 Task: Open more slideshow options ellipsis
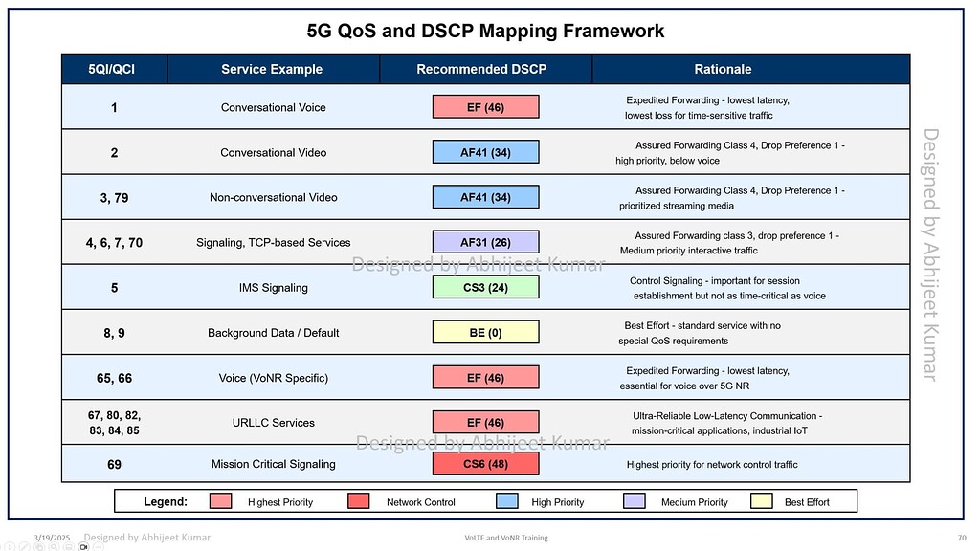(x=97, y=547)
